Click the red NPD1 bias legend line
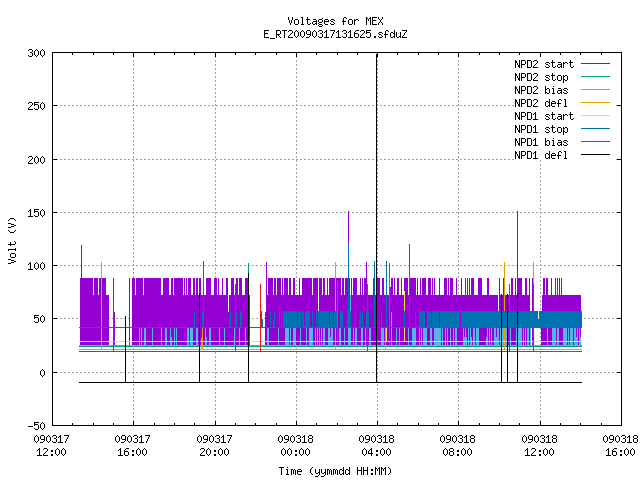640x480 pixels. [596, 142]
